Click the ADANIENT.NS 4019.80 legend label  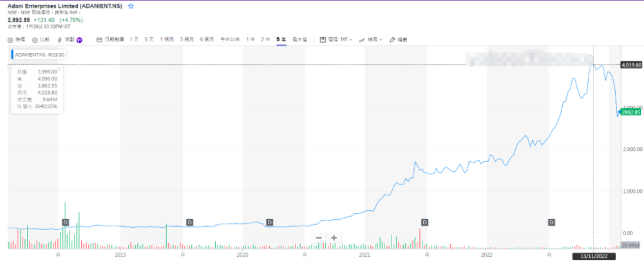tap(39, 54)
